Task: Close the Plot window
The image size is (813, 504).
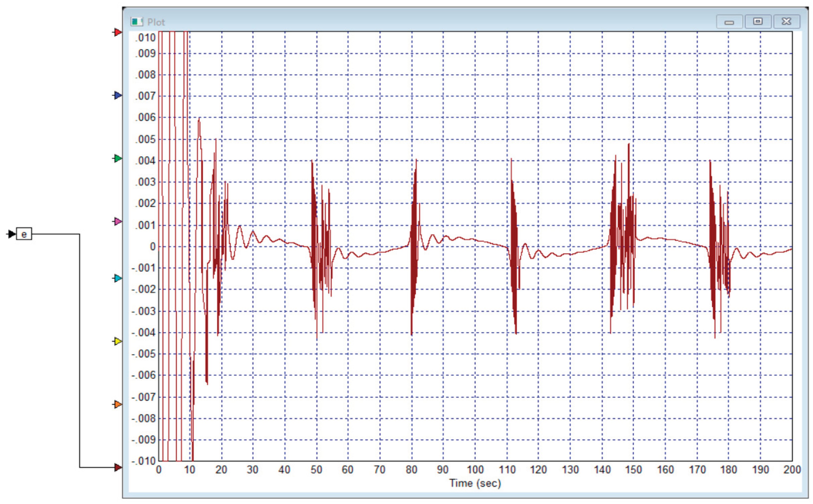Action: pos(786,22)
